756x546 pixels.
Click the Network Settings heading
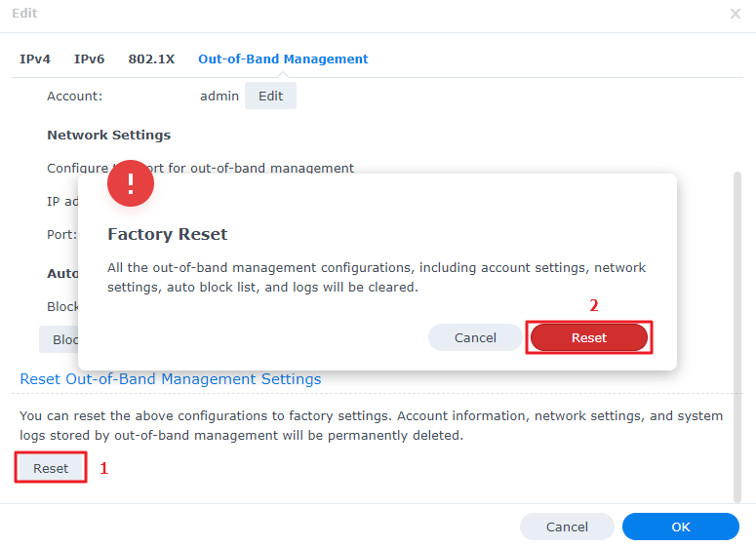coord(108,135)
